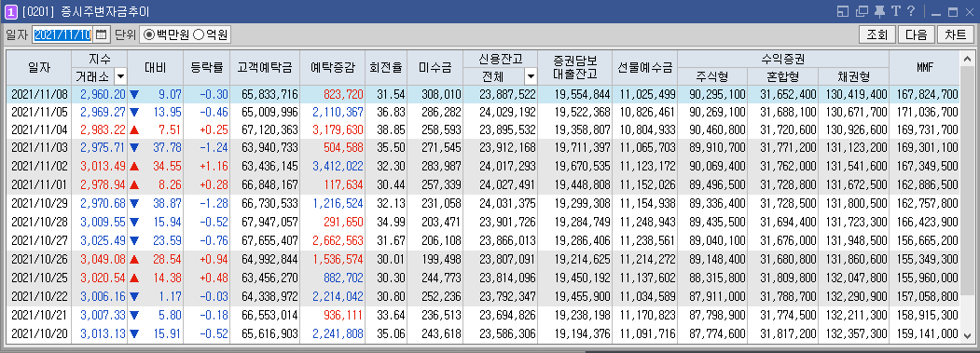The height and width of the screenshot is (353, 980).
Task: Click MMF value 171,036,700
Action: click(x=927, y=113)
